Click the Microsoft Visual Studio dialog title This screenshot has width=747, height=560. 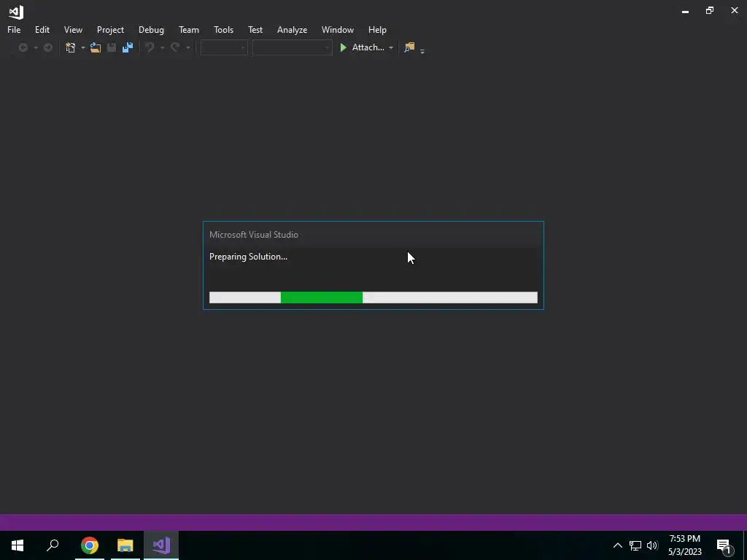[x=253, y=234]
